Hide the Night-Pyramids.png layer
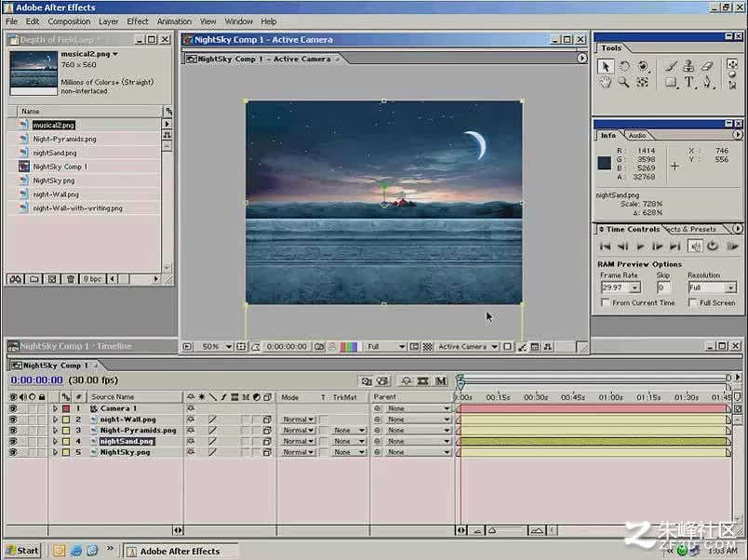 (x=13, y=431)
